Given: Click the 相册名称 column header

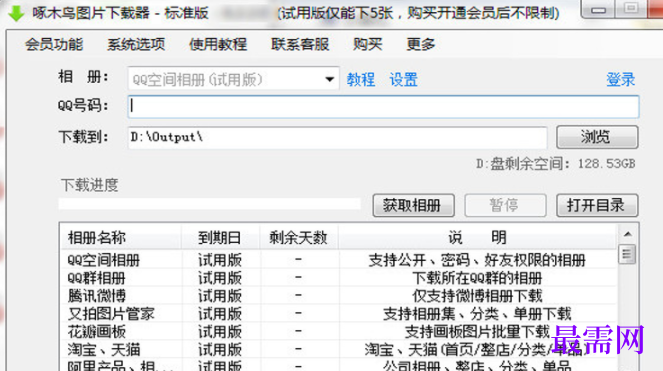Looking at the screenshot, I should pos(121,237).
